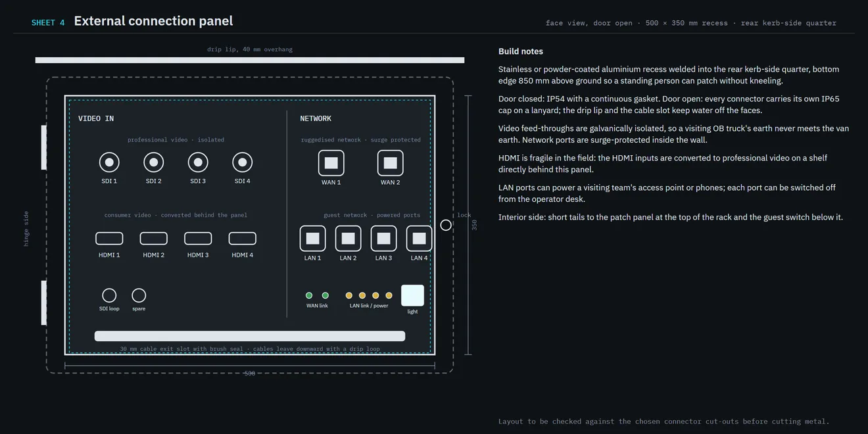Click the 'Interior side: short tails' paragraph
This screenshot has width=868, height=434.
click(671, 217)
